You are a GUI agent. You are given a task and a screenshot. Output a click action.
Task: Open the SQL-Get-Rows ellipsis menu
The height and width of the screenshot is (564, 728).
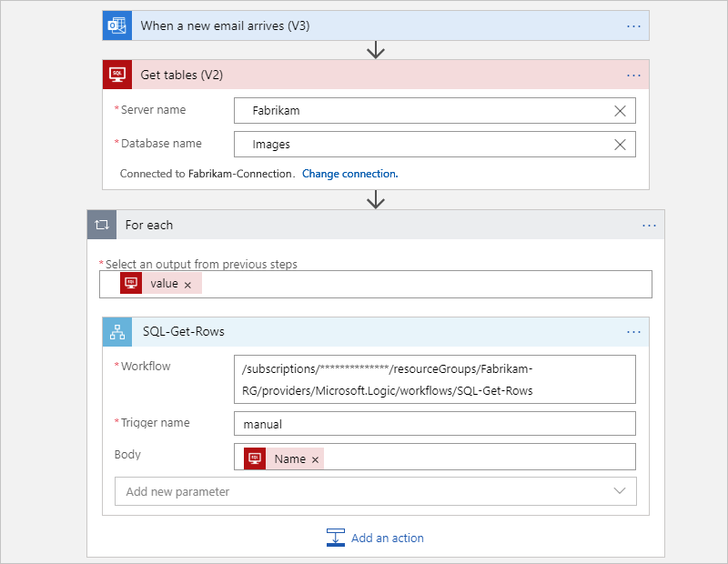pos(633,331)
